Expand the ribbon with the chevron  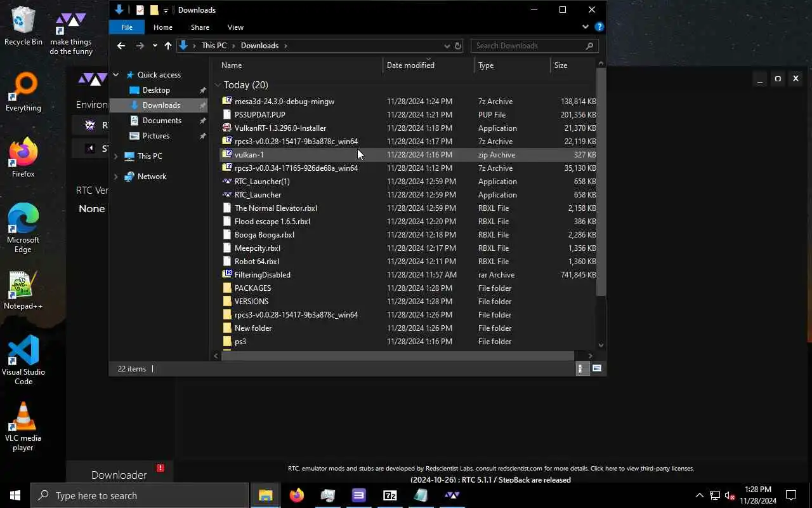(586, 27)
